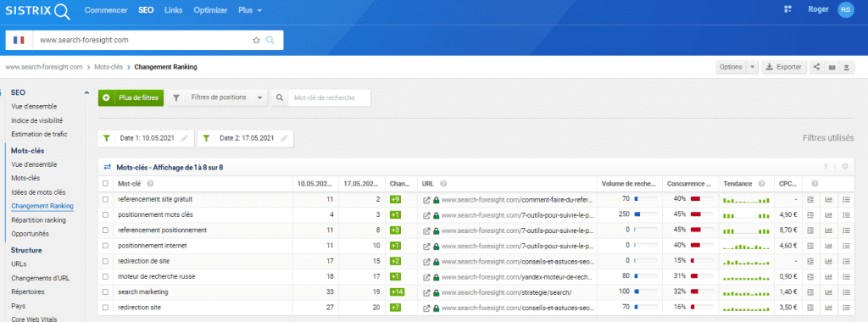Open Estimation de trafic in sidebar
The image size is (868, 322).
click(39, 134)
